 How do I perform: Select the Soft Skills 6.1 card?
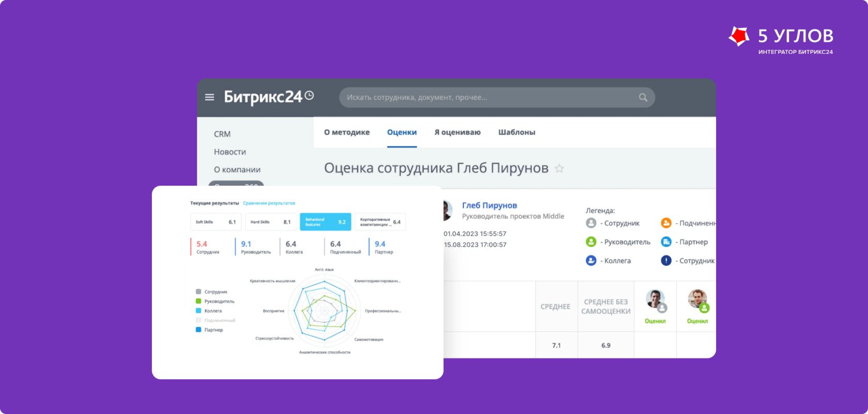point(216,222)
